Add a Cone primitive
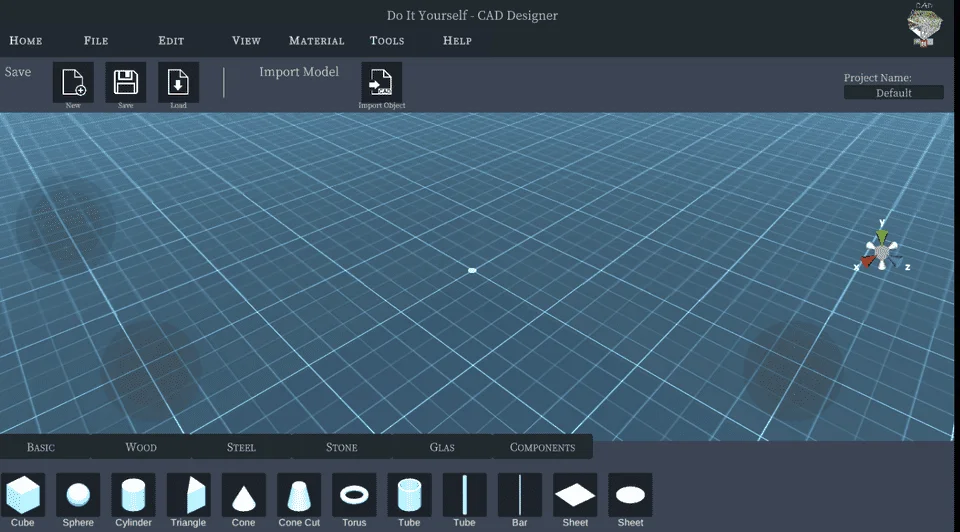Image resolution: width=960 pixels, height=532 pixels. coord(244,495)
